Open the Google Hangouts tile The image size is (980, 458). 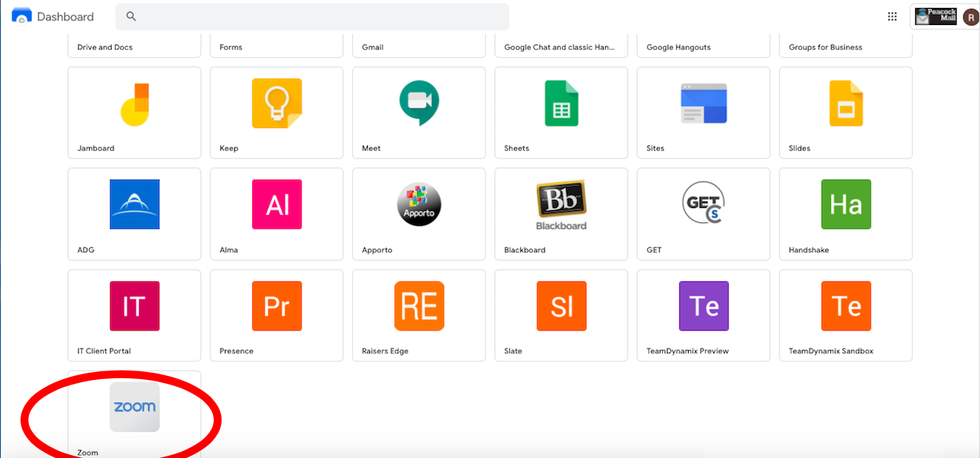(x=704, y=46)
